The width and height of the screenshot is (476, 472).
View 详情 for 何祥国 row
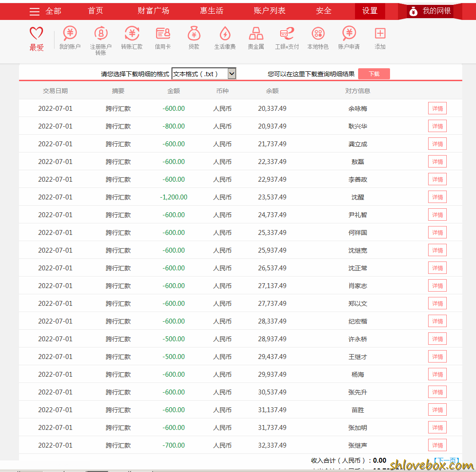(x=437, y=233)
